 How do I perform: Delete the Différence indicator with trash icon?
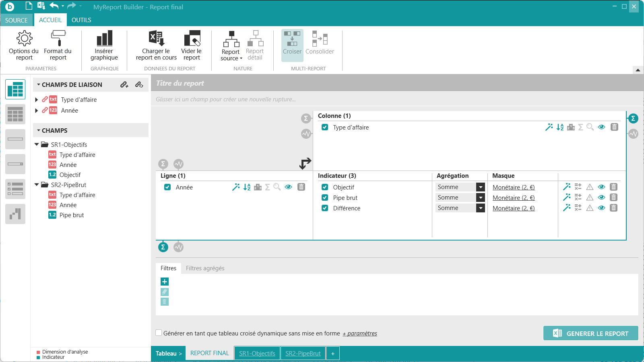click(x=613, y=208)
